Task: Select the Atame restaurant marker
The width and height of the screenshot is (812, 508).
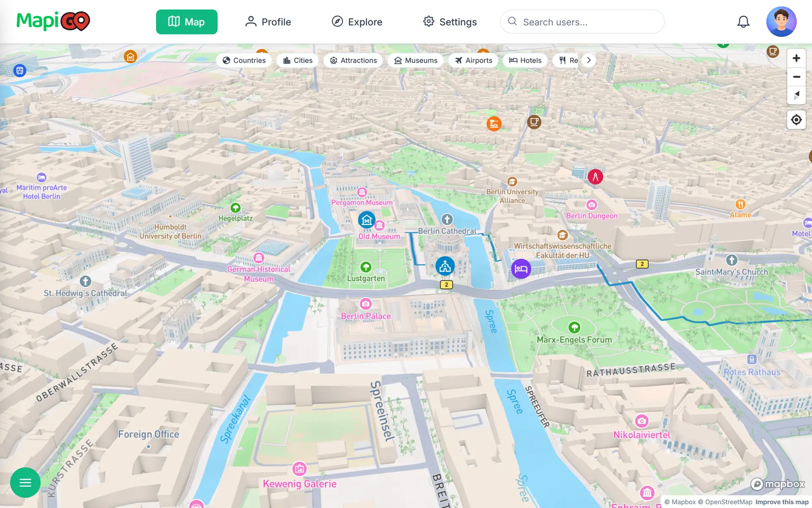Action: [x=740, y=204]
